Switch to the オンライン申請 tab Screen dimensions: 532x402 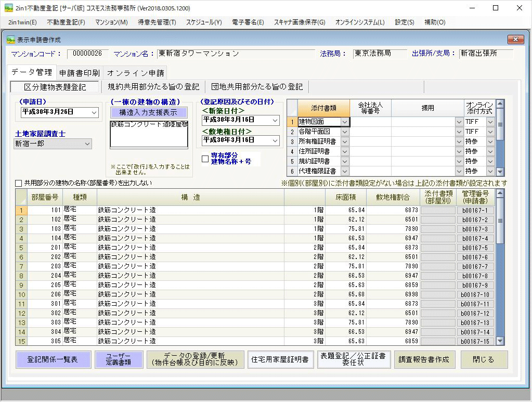(136, 73)
